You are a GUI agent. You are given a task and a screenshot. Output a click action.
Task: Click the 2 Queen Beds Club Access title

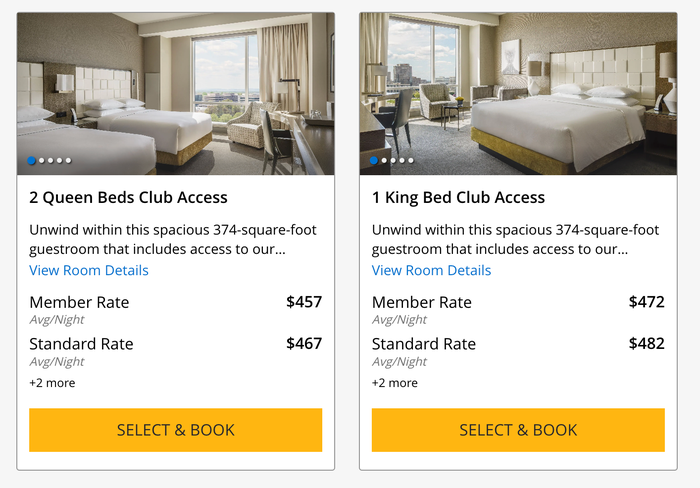tap(129, 197)
